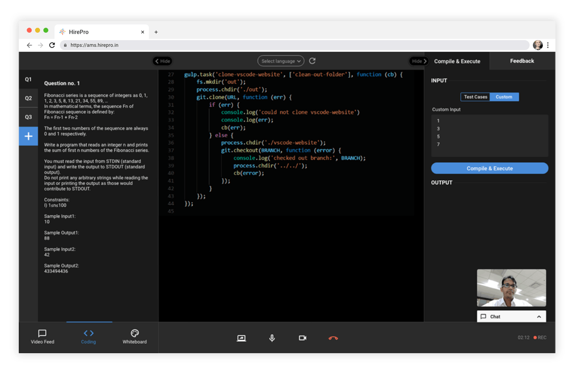The image size is (588, 385).
Task: Select question Q3
Action: click(28, 117)
